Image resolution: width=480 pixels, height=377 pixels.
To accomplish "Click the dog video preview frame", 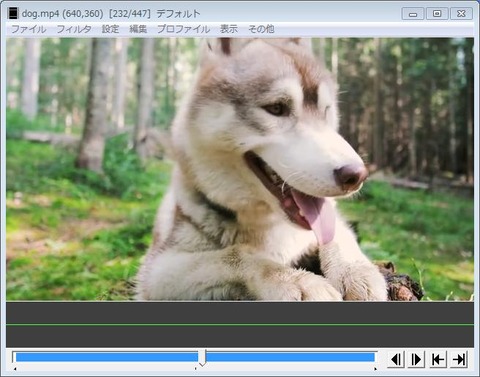I will 240,169.
